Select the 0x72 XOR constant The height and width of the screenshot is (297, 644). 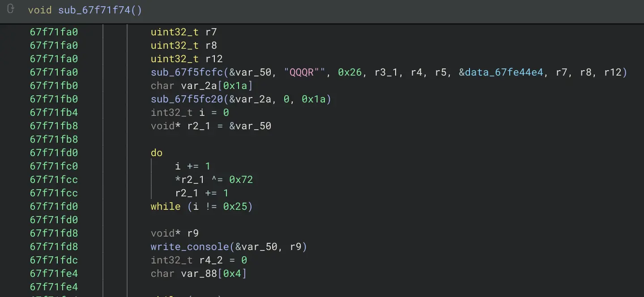(x=241, y=179)
